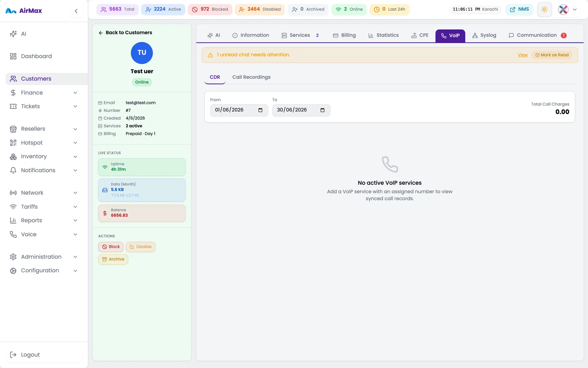This screenshot has height=368, width=588.
Task: Switch to the Billing tab
Action: point(344,35)
